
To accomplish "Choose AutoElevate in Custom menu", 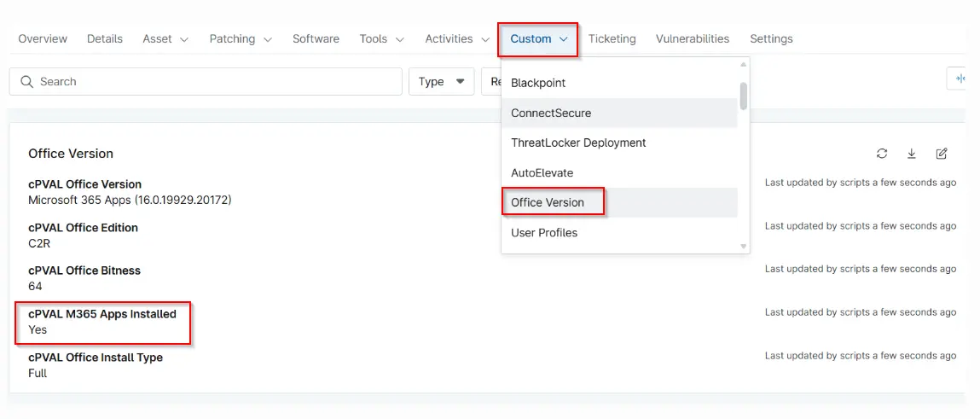I will coord(619,172).
